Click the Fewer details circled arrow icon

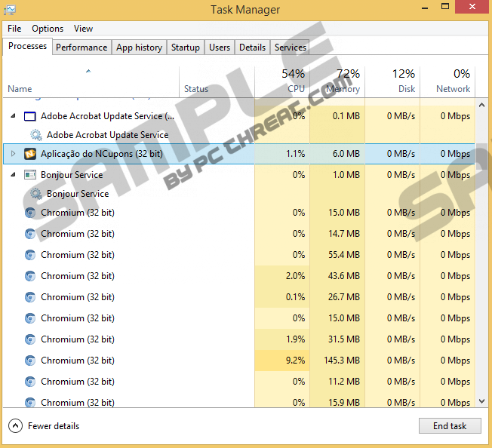15,425
